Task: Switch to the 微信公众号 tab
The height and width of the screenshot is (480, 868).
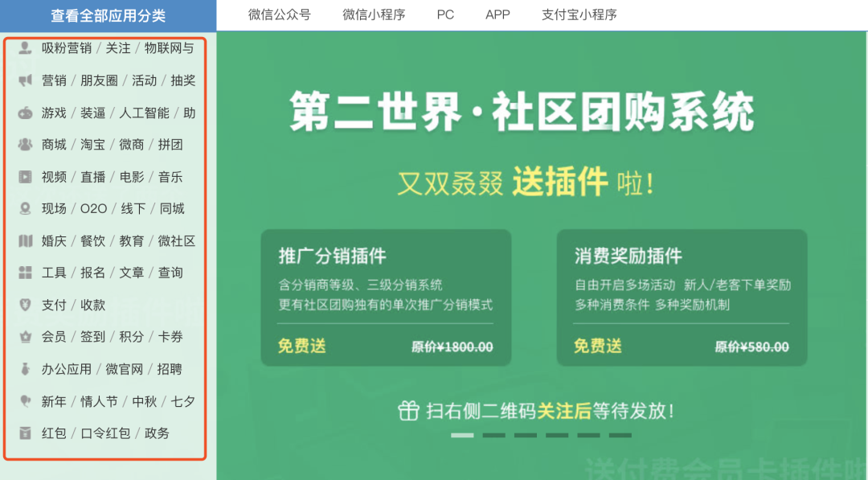Action: click(280, 15)
